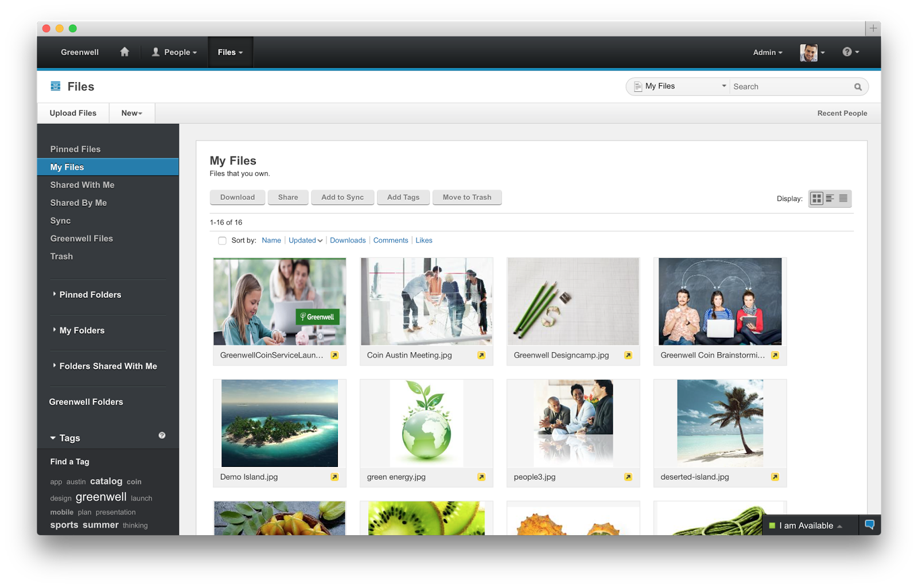
Task: Click the Download button
Action: tap(238, 197)
